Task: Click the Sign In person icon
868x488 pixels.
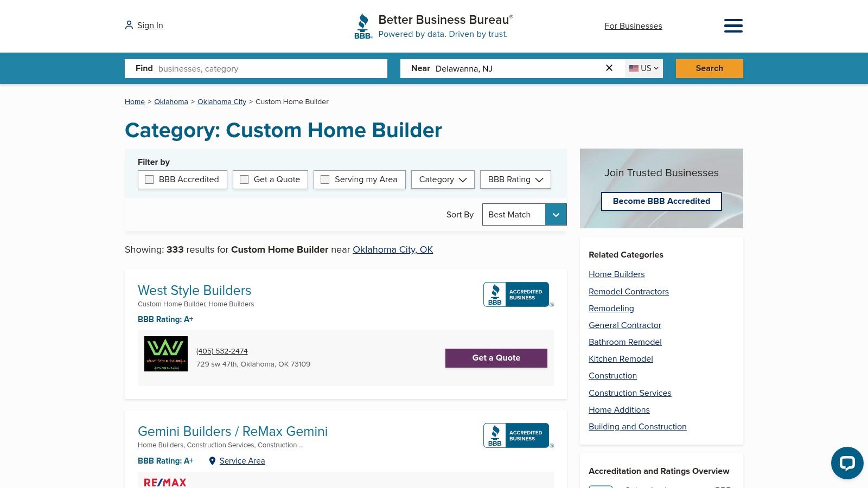Action: [129, 25]
